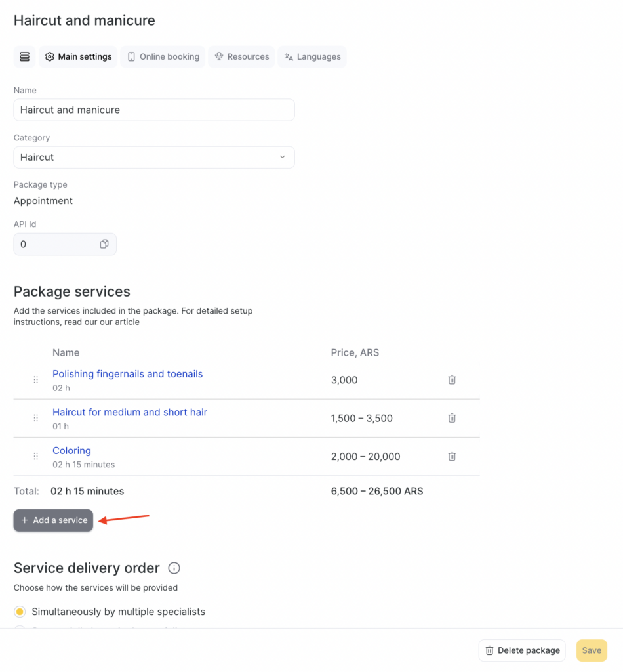
Task: Save the package changes
Action: [591, 650]
